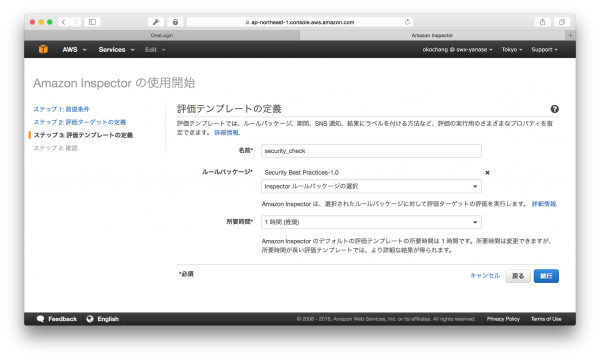Go back with Safari back arrow

point(64,22)
